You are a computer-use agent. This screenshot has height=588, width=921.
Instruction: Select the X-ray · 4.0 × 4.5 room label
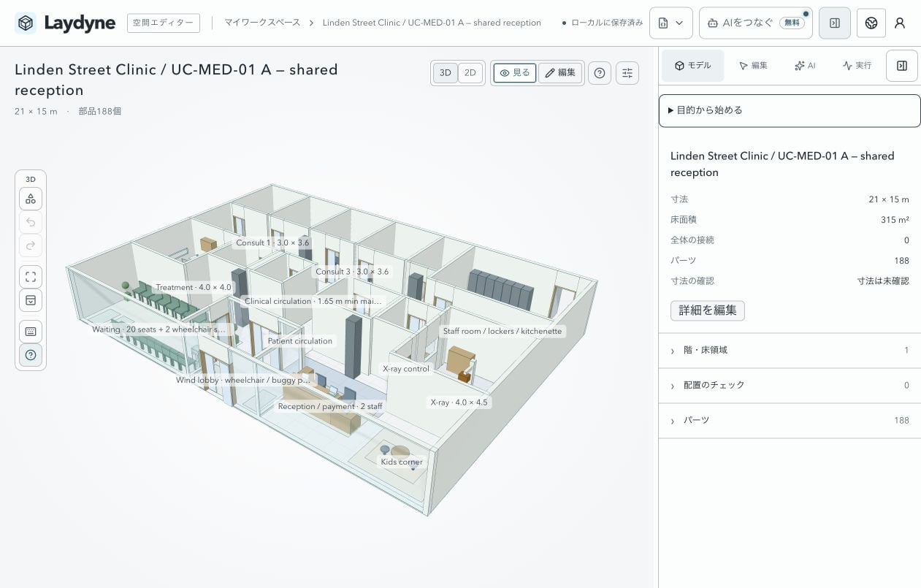[x=459, y=402]
